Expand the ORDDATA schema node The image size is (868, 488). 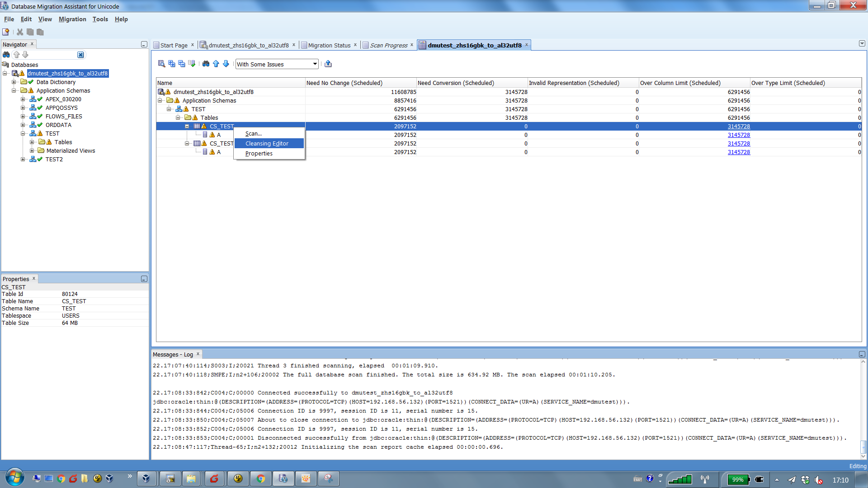23,125
